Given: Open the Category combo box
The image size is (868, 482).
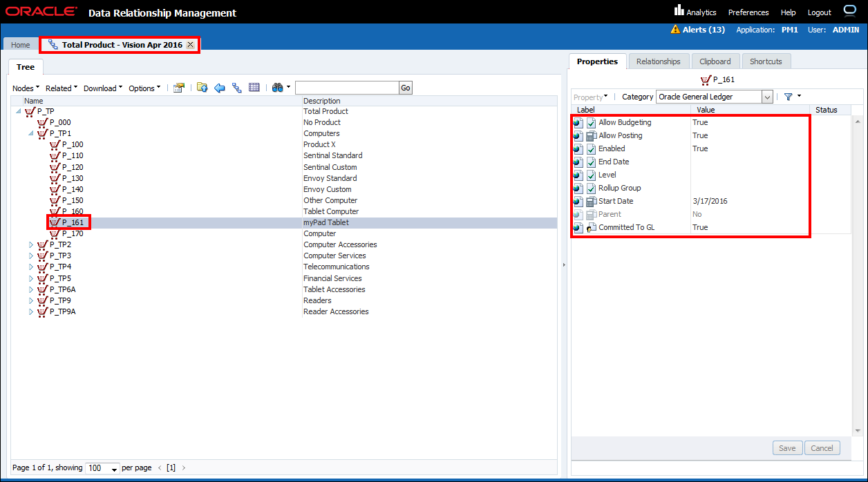Looking at the screenshot, I should (x=714, y=97).
